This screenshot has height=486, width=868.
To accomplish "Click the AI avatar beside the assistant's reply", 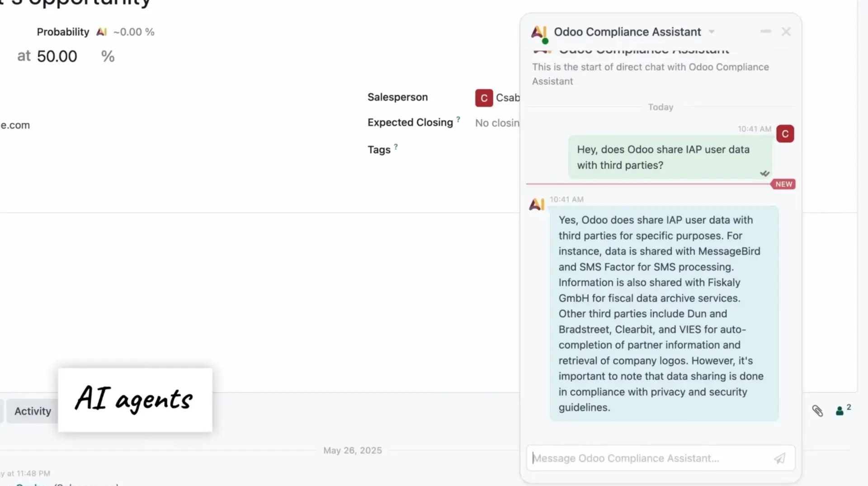I will 536,204.
